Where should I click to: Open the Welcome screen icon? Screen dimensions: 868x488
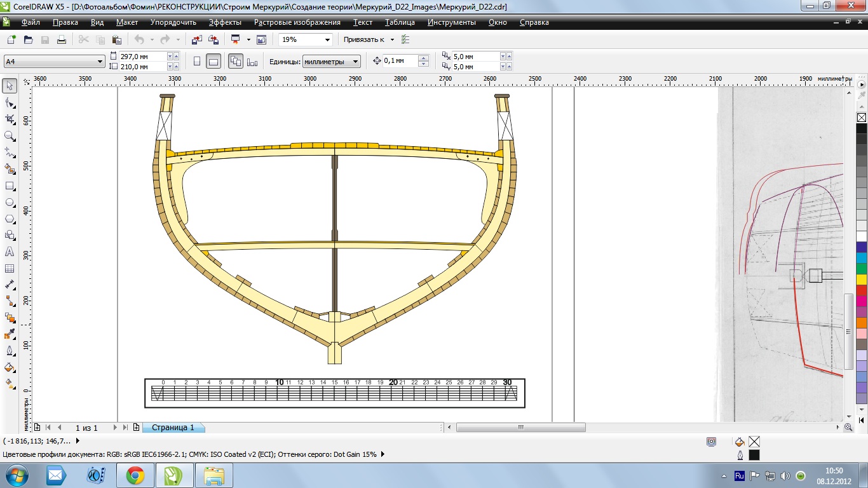(x=261, y=39)
